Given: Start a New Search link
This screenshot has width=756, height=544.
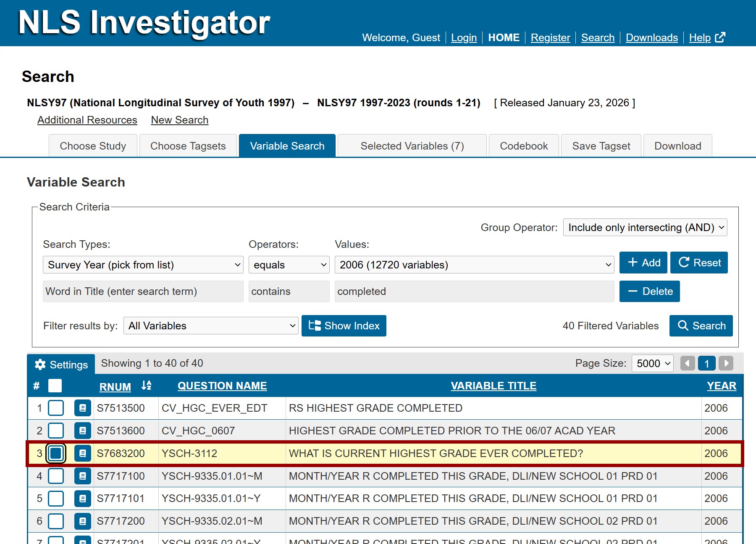Looking at the screenshot, I should point(180,120).
